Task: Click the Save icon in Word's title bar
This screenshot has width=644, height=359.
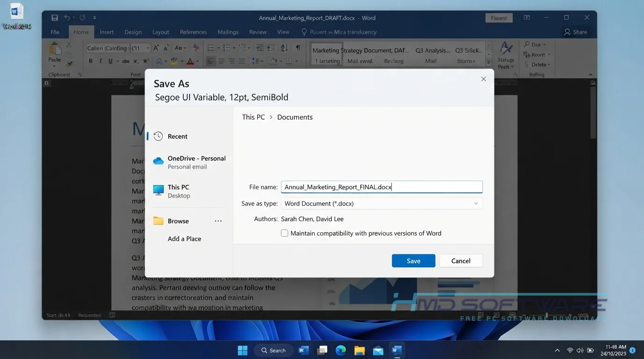Action: pyautogui.click(x=55, y=18)
